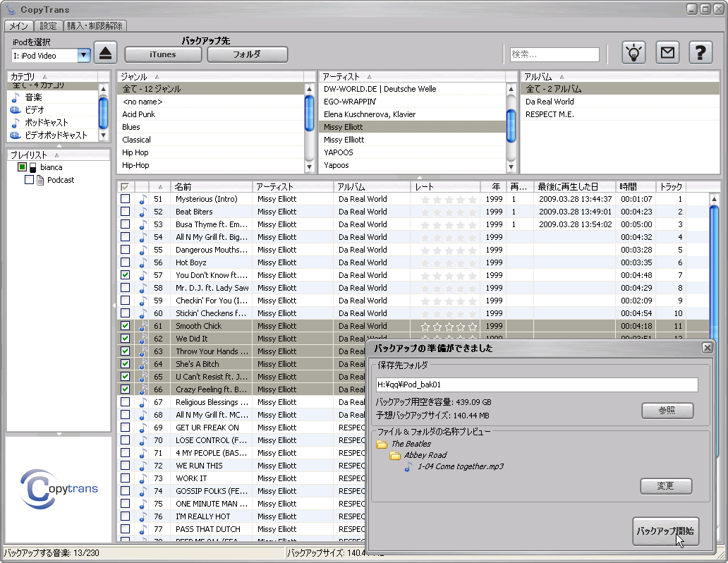The image size is (728, 563).
Task: Click the 参照 browse button
Action: tap(667, 411)
